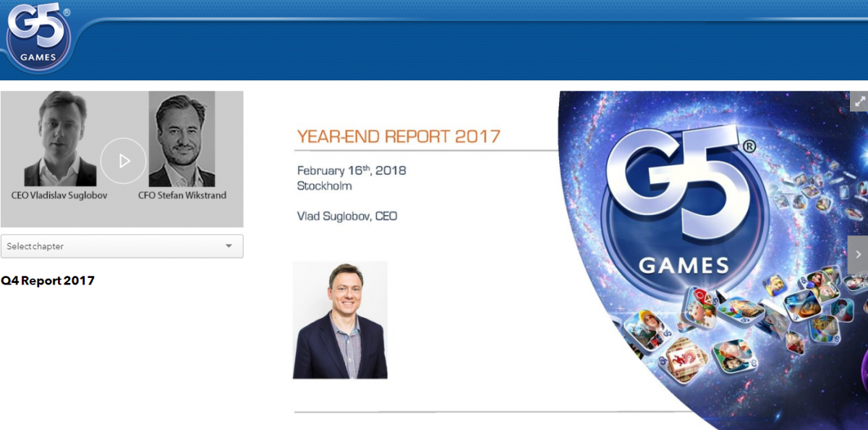
Task: Expand slide to fullscreen
Action: coord(859,101)
